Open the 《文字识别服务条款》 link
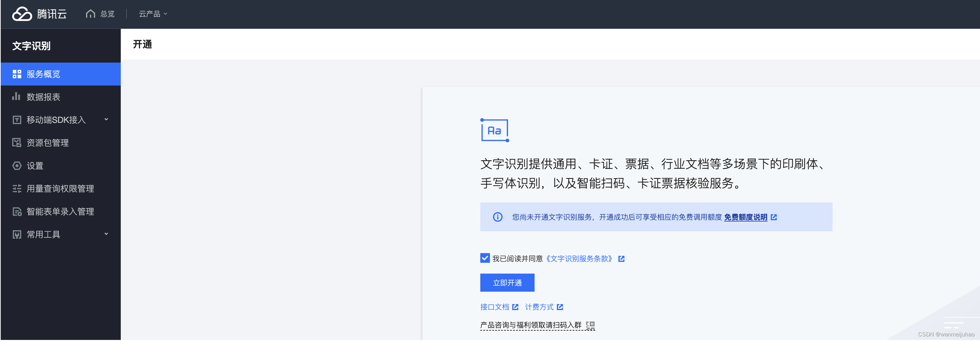980x341 pixels. click(x=579, y=259)
